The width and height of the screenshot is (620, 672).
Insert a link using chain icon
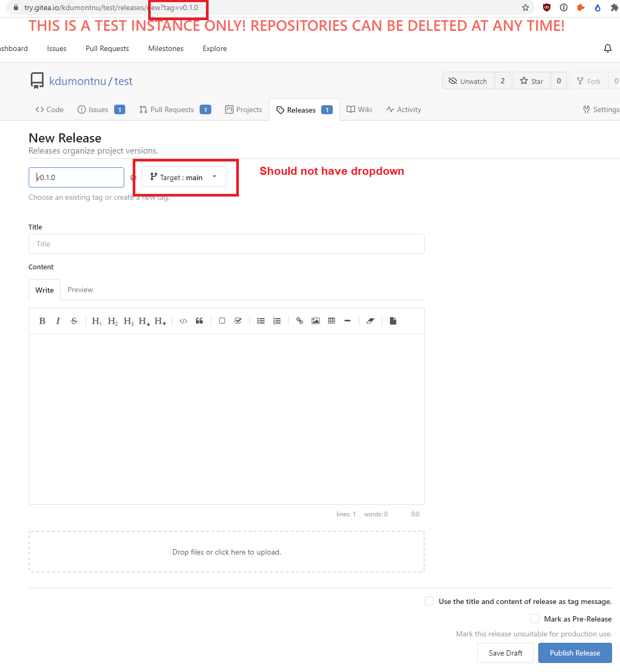[x=300, y=321]
